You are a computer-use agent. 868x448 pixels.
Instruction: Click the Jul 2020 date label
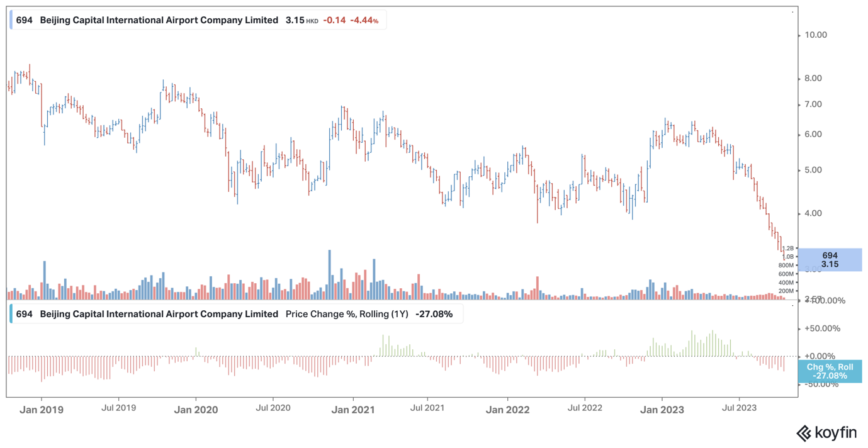pyautogui.click(x=273, y=408)
